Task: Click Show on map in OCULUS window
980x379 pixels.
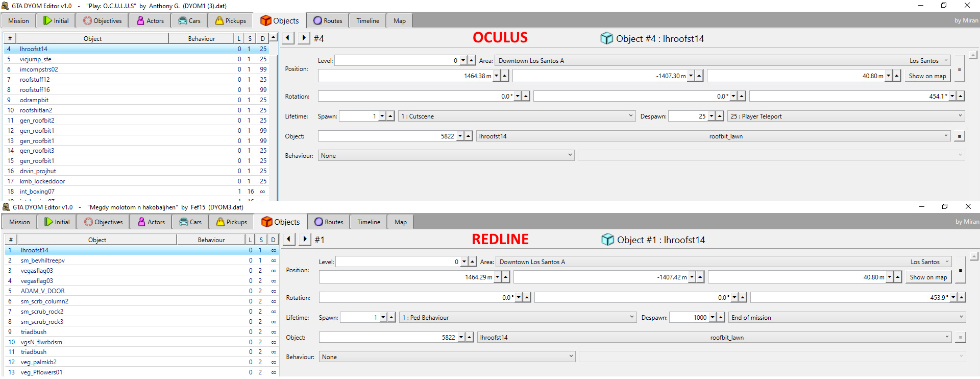Action: [927, 76]
